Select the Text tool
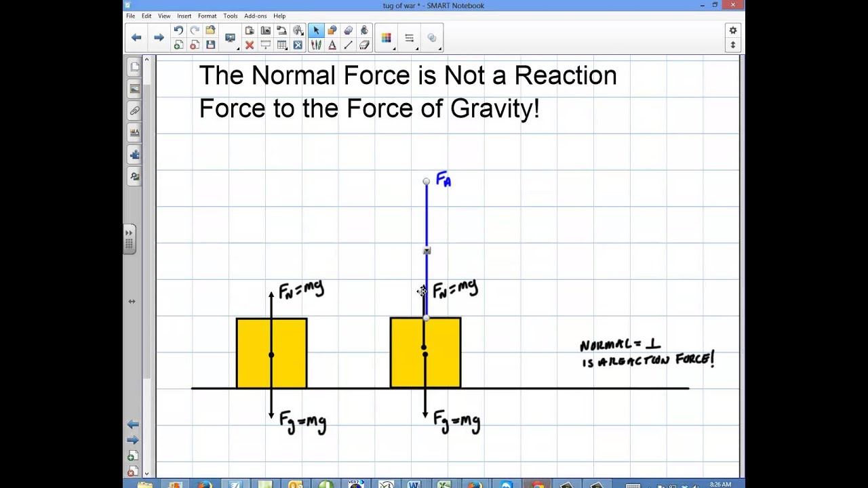Viewport: 868px width, 488px height. click(x=332, y=45)
